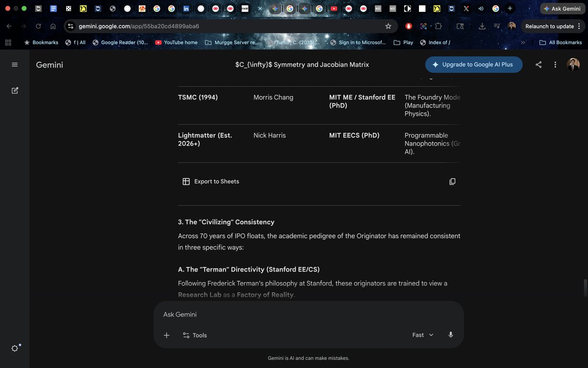Open the Play bookmark folder
The width and height of the screenshot is (588, 368).
click(x=403, y=43)
